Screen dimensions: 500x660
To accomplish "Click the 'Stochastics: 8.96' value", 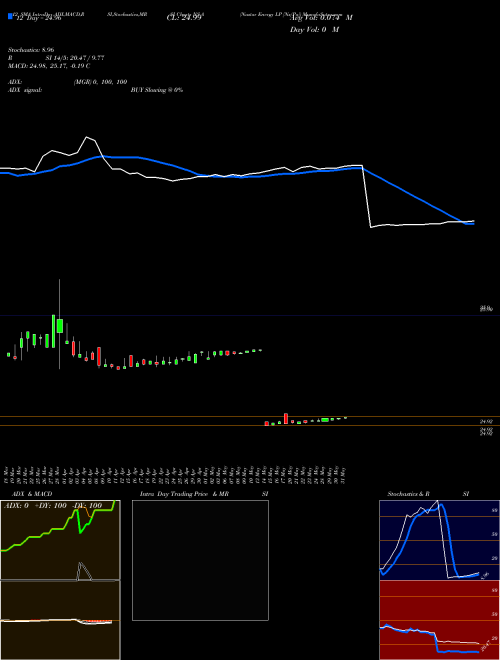I will click(31, 50).
